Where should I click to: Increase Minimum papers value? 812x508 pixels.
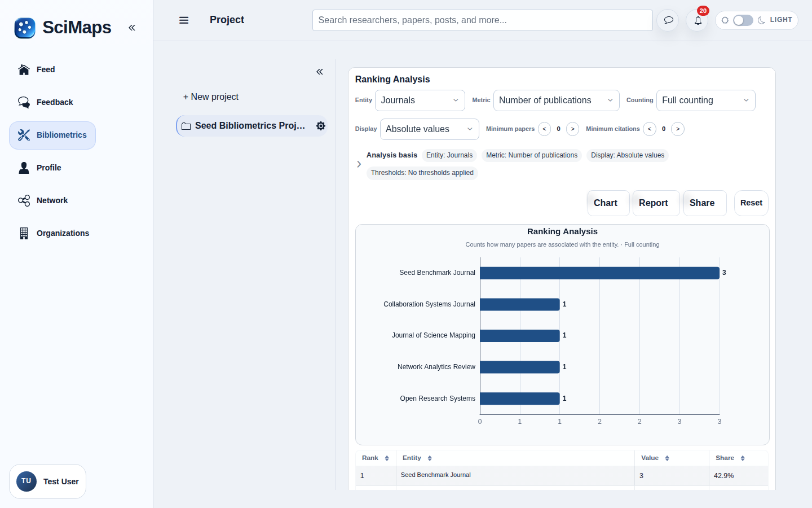pyautogui.click(x=572, y=129)
